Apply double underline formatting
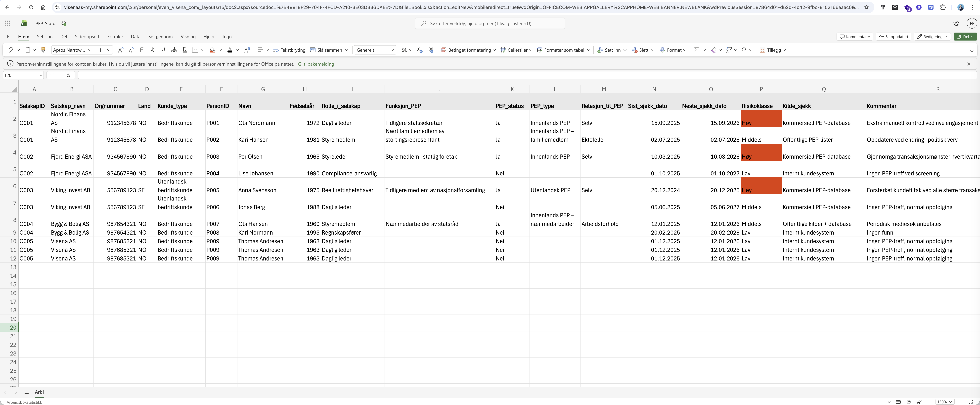The image size is (980, 405). tap(184, 50)
